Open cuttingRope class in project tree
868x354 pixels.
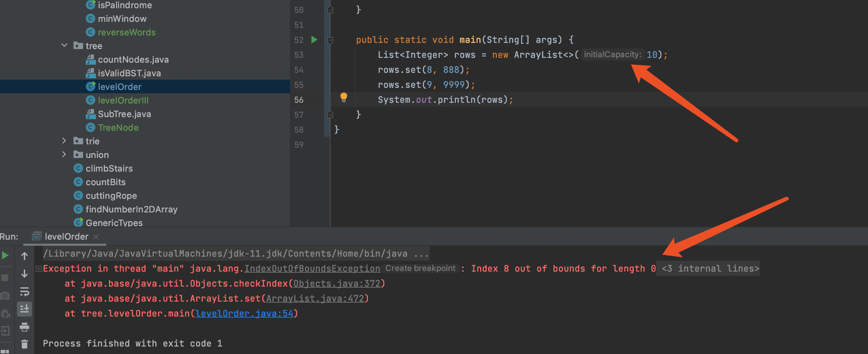111,195
